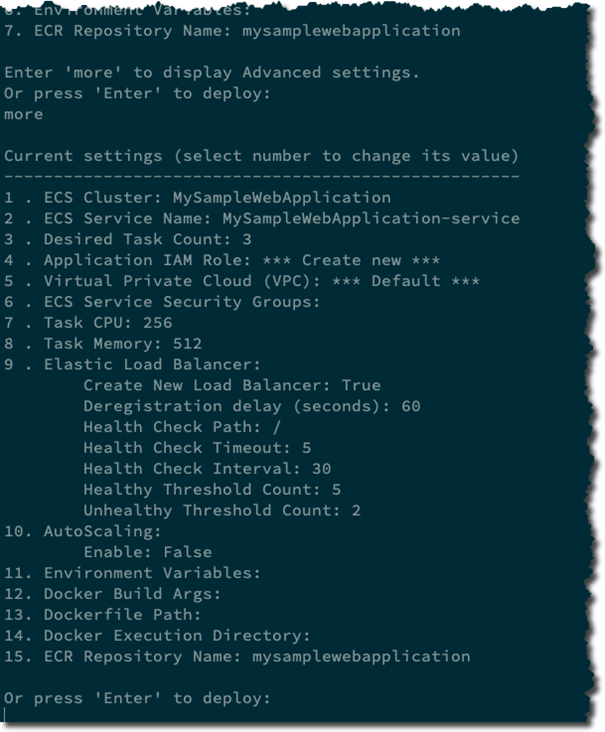Image resolution: width=605 pixels, height=732 pixels.
Task: Click the 'Virtual Private Cloud (VPC)' line
Action: click(x=241, y=281)
